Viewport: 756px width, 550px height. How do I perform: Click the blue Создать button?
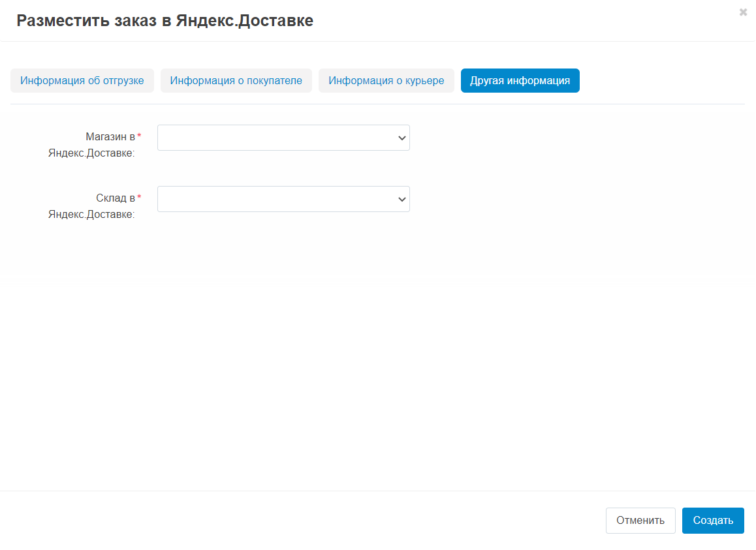click(x=713, y=521)
